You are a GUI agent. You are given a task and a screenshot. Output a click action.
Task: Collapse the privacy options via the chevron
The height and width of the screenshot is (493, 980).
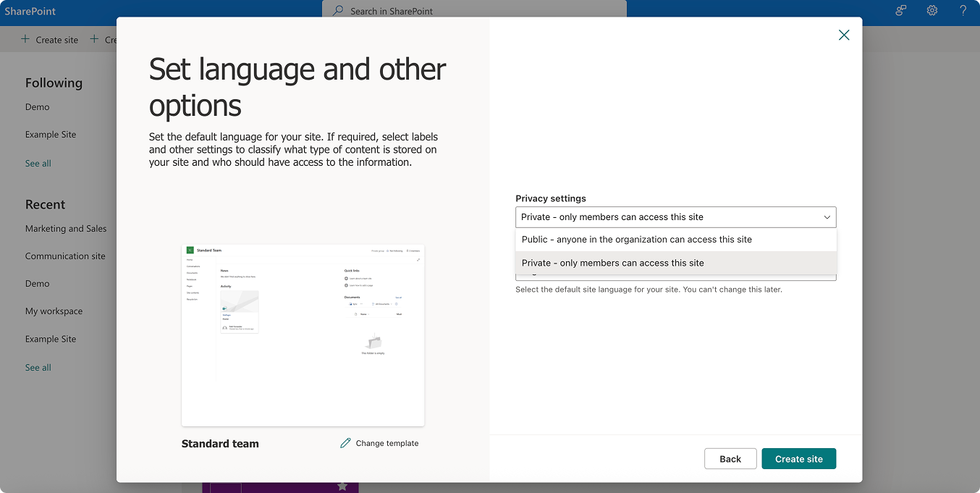[827, 217]
